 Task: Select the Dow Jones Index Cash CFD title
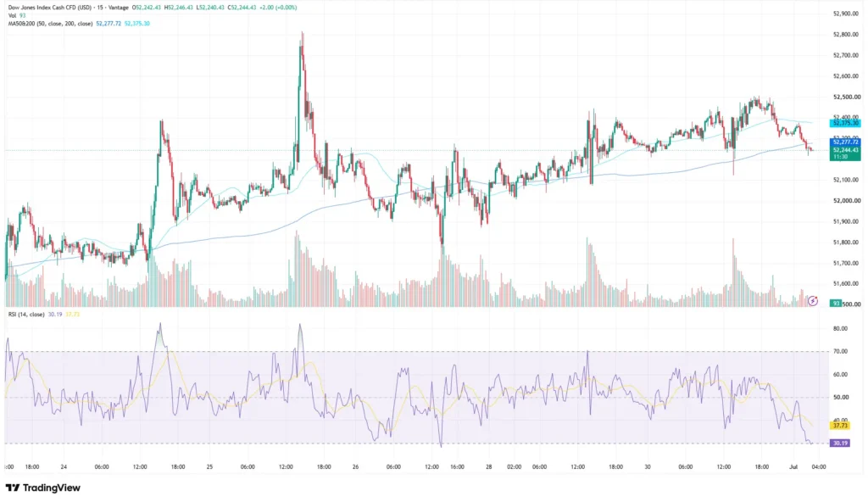[49, 8]
